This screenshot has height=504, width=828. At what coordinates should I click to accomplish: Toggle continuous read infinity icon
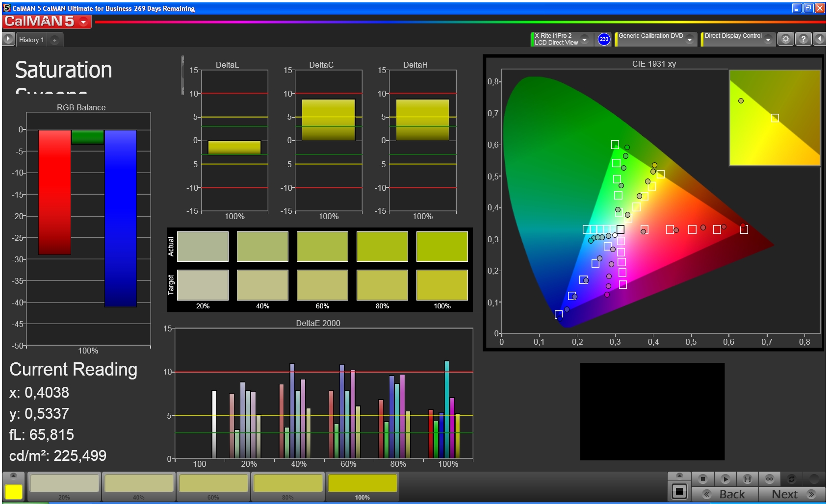(x=769, y=479)
